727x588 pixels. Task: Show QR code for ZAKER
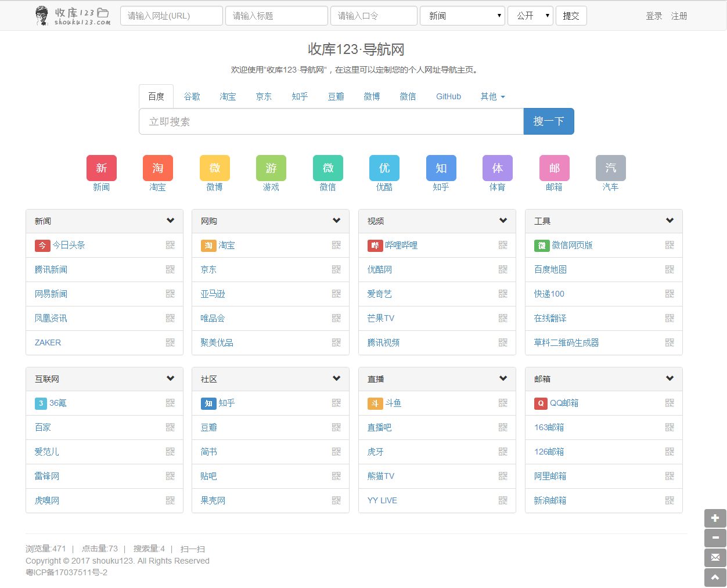point(170,342)
